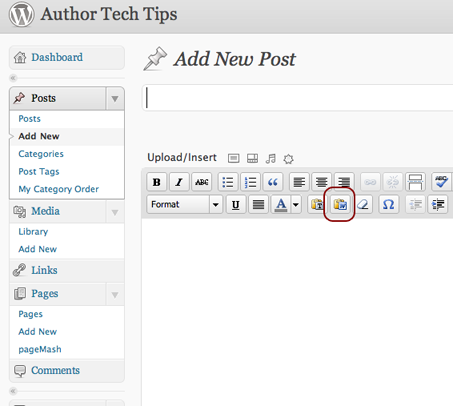The height and width of the screenshot is (406, 453).
Task: Toggle the Pages menu arrow
Action: 115,295
